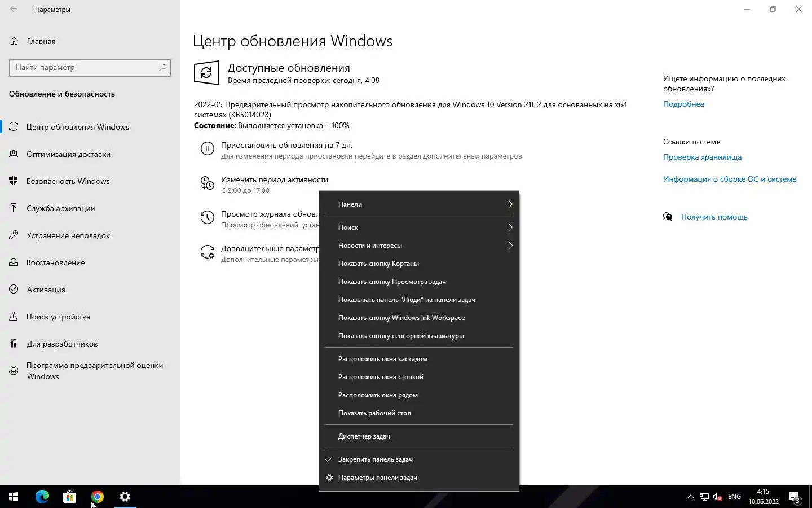Expand Новости и интересы submenu
Image resolution: width=812 pixels, height=508 pixels.
[419, 246]
